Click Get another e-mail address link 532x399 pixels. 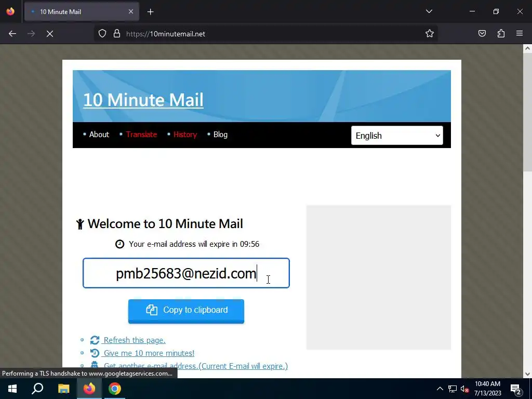pos(196,366)
